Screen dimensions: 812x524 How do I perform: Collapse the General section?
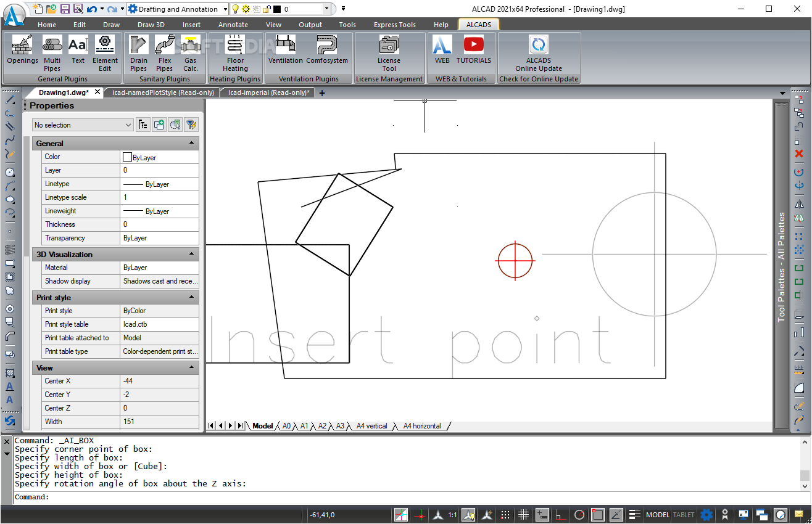[192, 143]
